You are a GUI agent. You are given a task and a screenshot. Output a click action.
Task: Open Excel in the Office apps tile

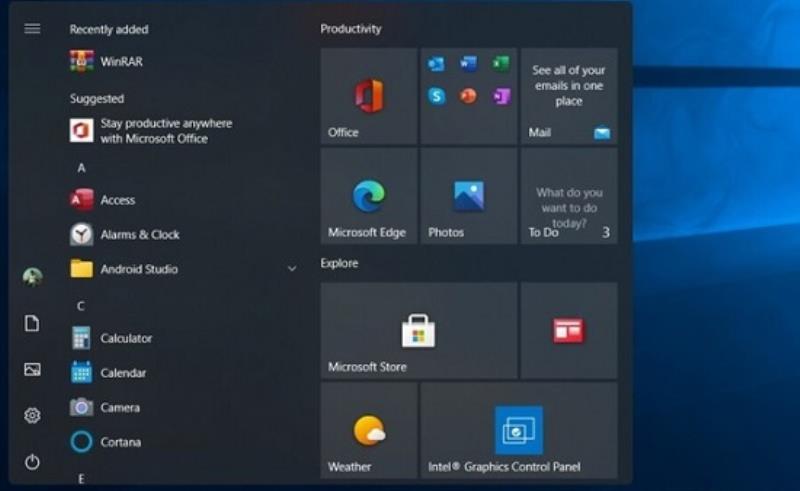point(501,64)
